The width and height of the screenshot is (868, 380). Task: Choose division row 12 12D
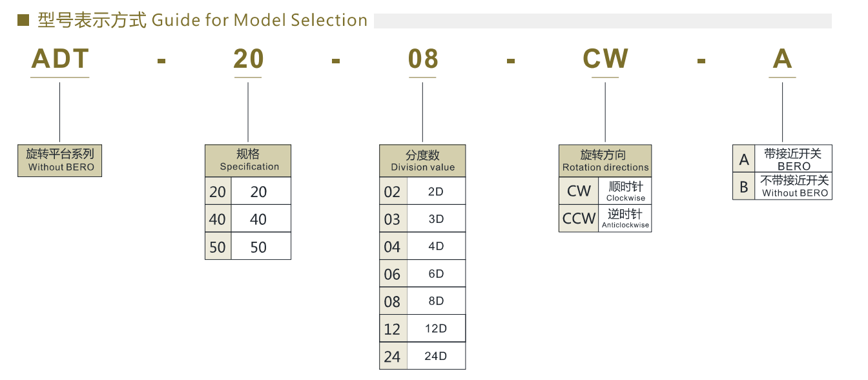[422, 328]
